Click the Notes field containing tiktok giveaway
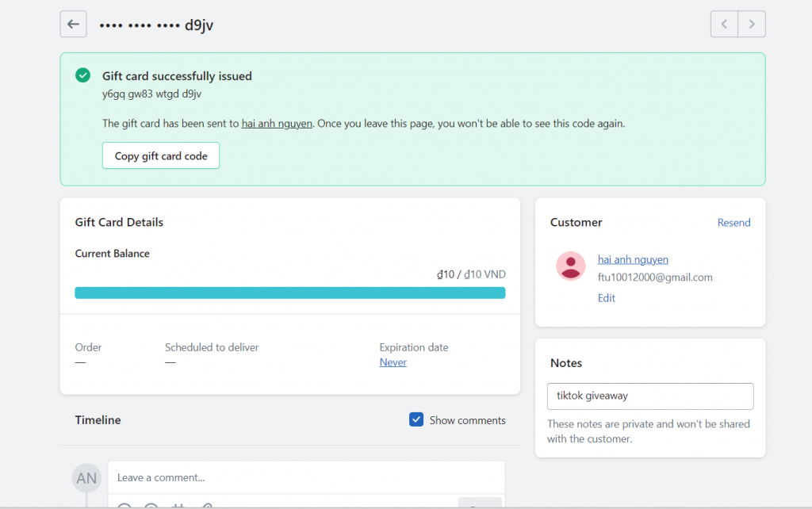This screenshot has height=509, width=812. [x=650, y=396]
